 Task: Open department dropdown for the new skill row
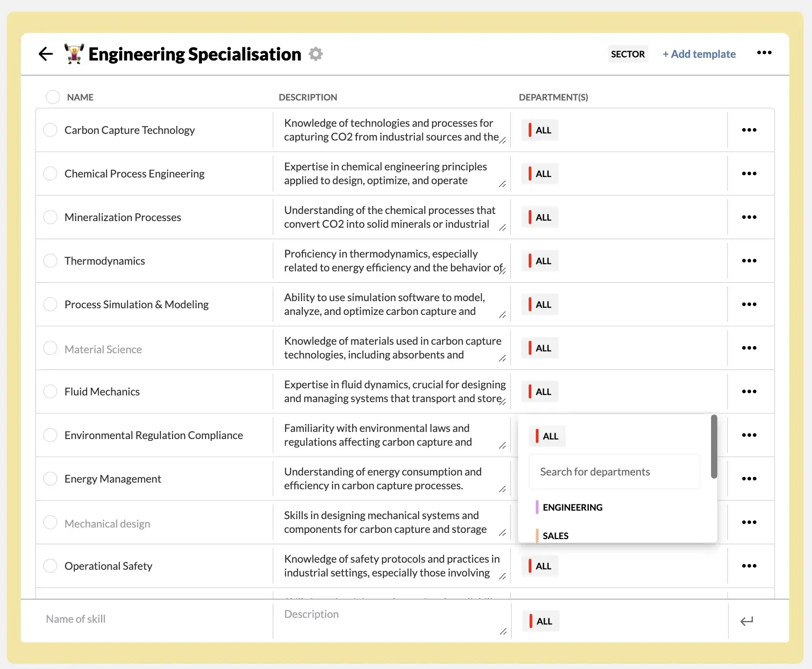[541, 621]
